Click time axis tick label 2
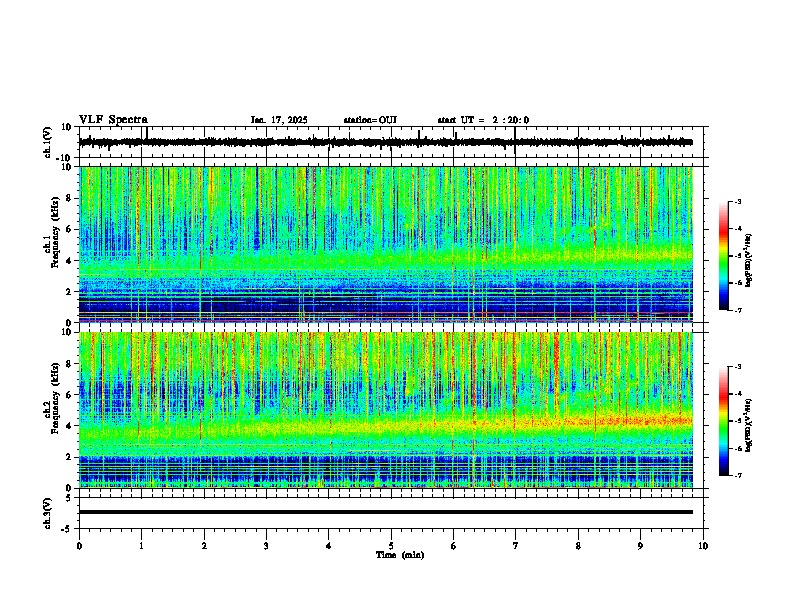792x612 pixels. [x=204, y=546]
